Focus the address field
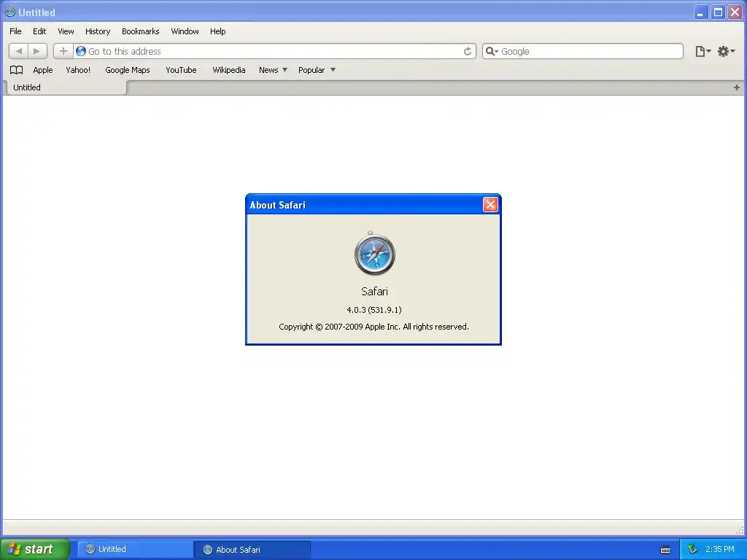Viewport: 747px width, 560px height. (x=274, y=51)
